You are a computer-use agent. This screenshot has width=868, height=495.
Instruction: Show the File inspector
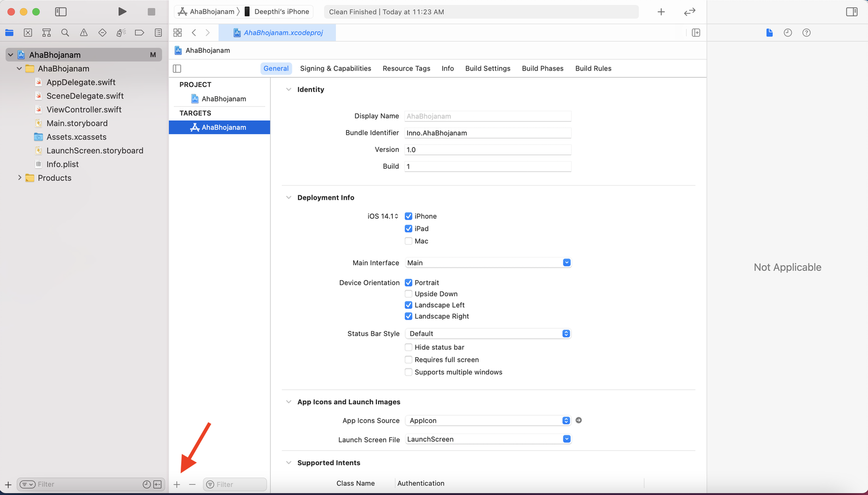tap(769, 33)
